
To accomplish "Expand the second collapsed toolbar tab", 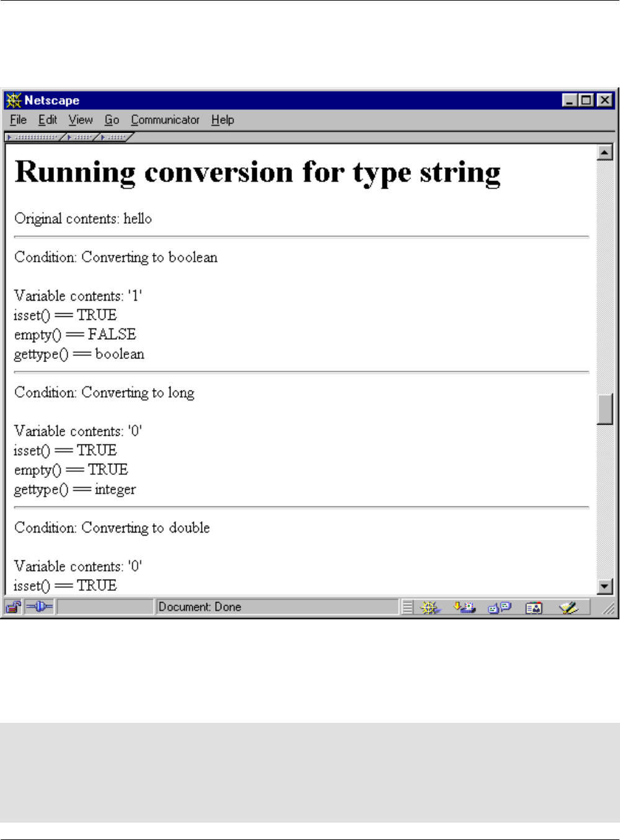I will point(81,137).
